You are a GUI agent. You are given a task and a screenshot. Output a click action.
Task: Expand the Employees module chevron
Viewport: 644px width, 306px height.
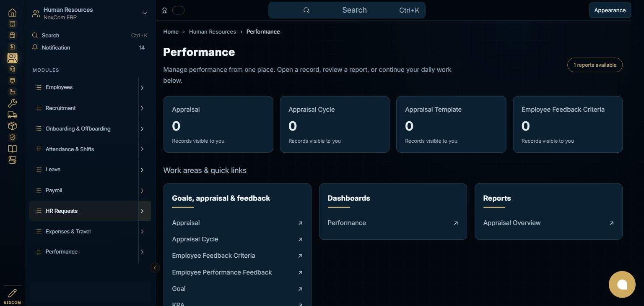tap(142, 87)
